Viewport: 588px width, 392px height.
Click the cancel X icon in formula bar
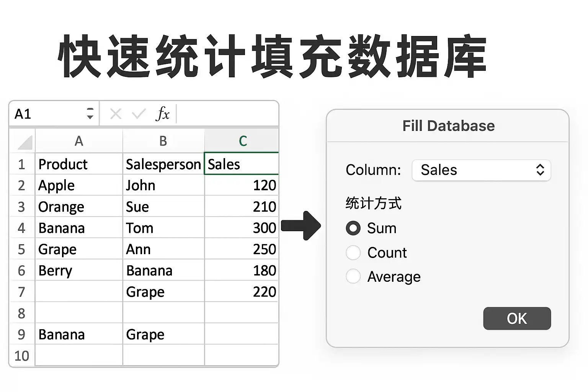(116, 114)
